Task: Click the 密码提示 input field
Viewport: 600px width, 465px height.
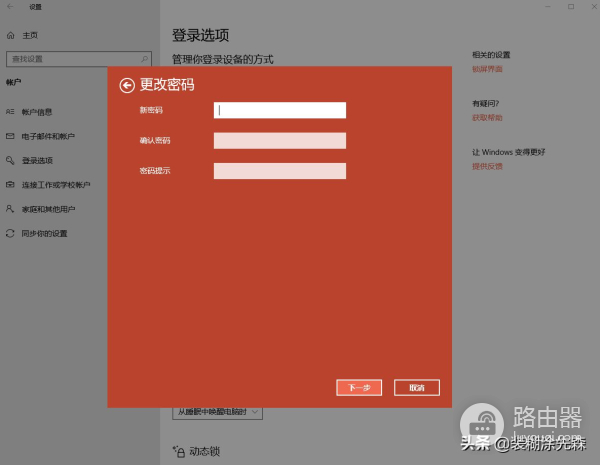Action: click(x=280, y=171)
